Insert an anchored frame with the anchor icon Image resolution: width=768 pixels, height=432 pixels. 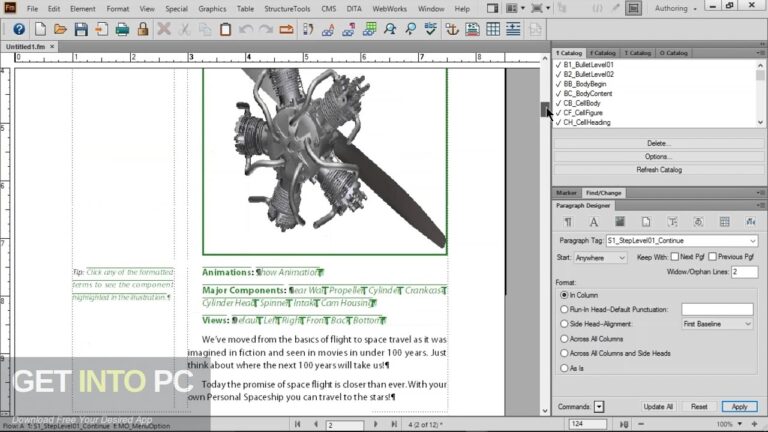point(452,29)
